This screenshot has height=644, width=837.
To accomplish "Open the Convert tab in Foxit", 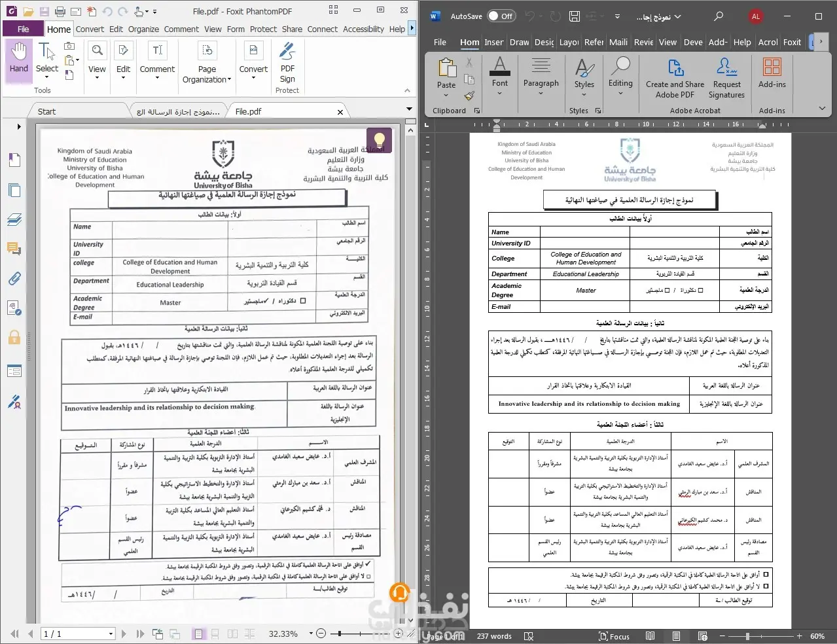I will (90, 29).
